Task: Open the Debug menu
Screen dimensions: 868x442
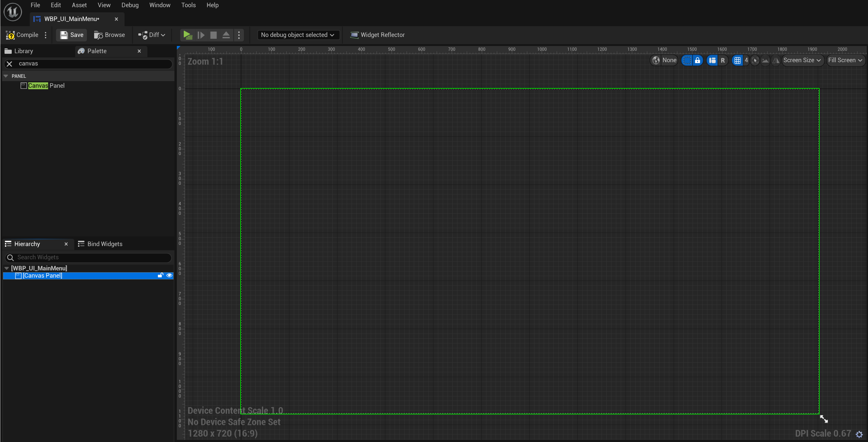Action: [x=130, y=5]
